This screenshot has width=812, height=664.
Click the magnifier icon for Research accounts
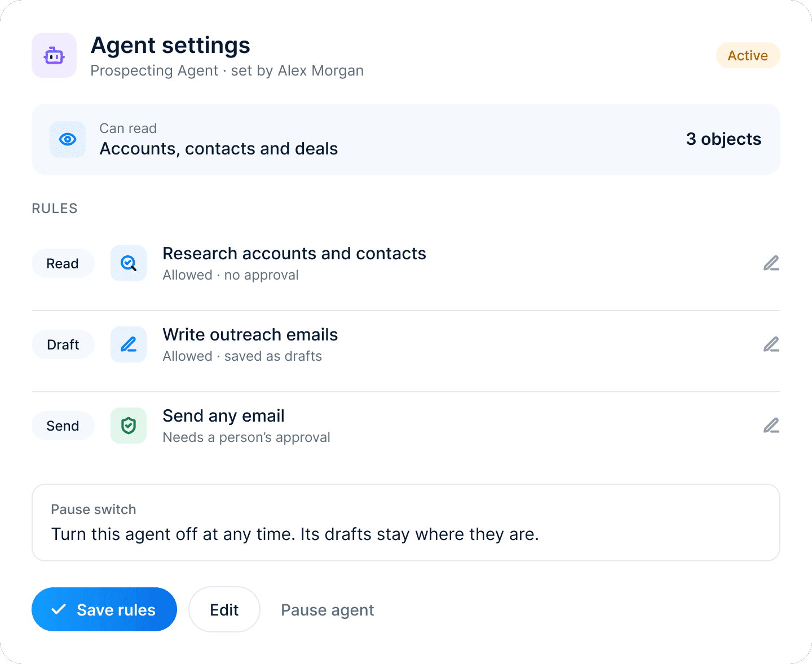[129, 263]
